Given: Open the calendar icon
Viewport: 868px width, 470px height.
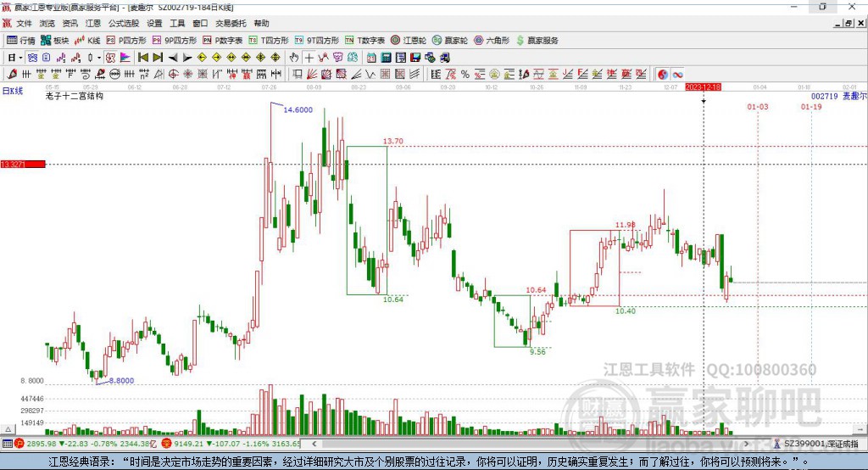Looking at the screenshot, I should pyautogui.click(x=371, y=58).
